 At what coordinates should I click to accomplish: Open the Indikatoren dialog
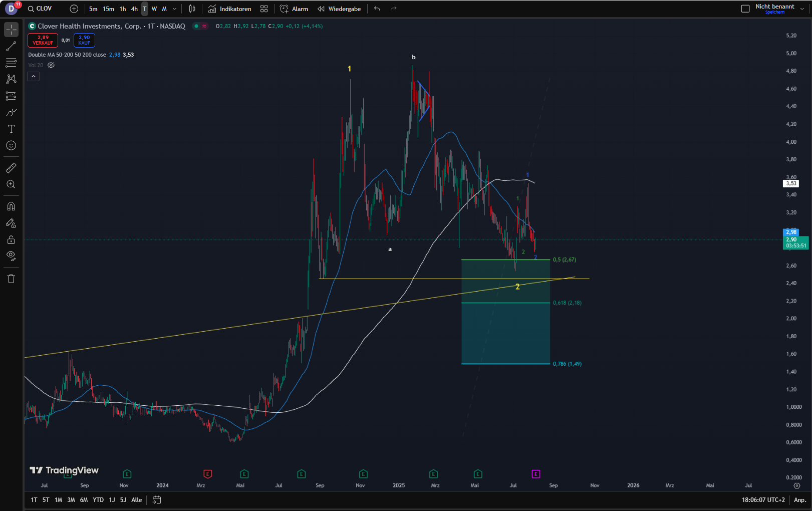coord(230,9)
